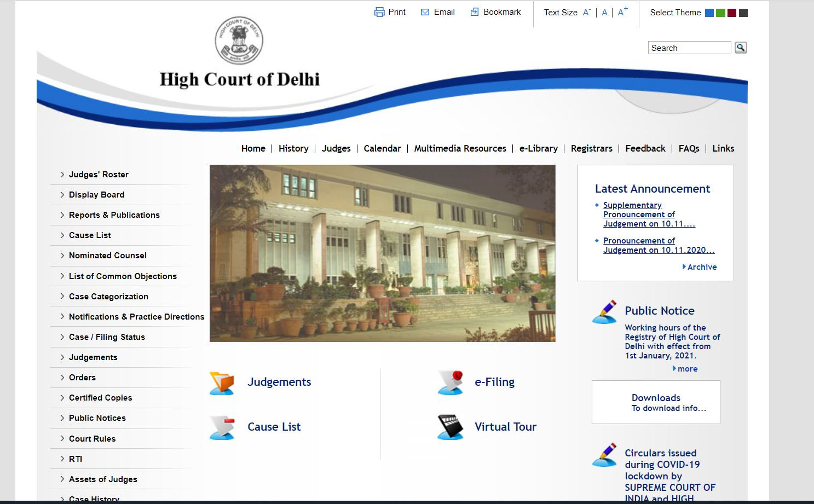The image size is (814, 504).
Task: Click the Bookmark icon
Action: tap(475, 12)
